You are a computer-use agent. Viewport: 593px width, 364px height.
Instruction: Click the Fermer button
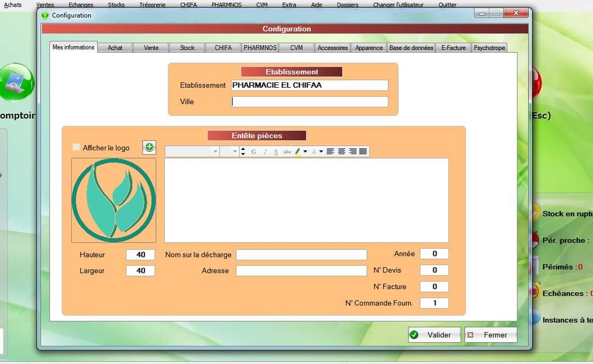[490, 335]
